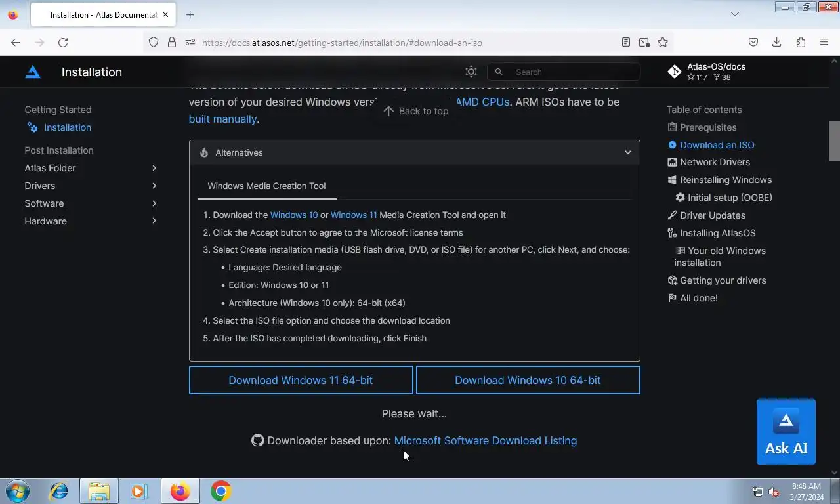Viewport: 840px width, 504px height.
Task: Open the Atlas-OS/docs repository link
Action: tap(707, 72)
